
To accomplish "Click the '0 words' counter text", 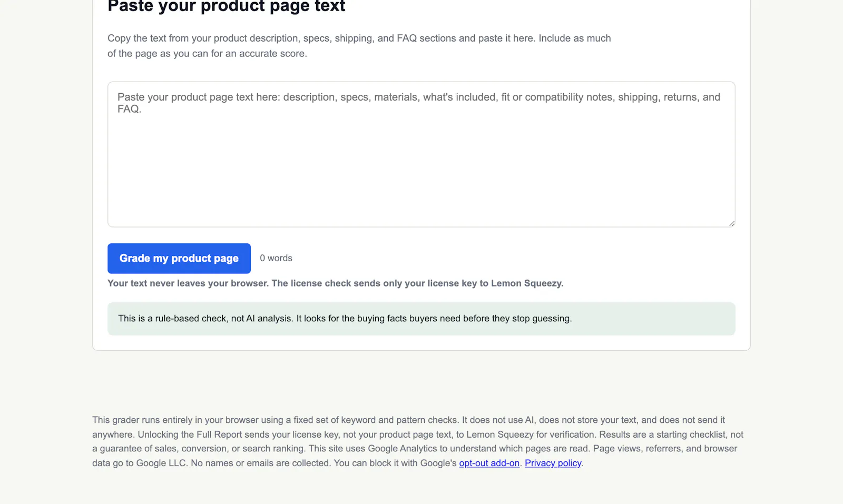I will (276, 258).
